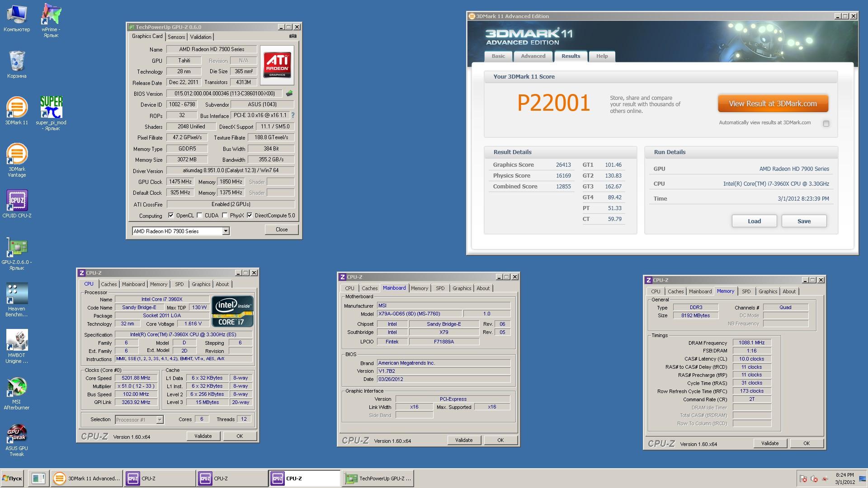Click the X79A-GD65 (8D) model field

coord(420,314)
